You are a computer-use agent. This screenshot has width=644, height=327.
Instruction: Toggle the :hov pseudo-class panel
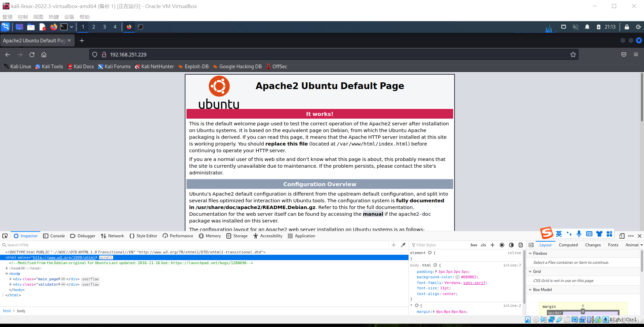pos(474,245)
